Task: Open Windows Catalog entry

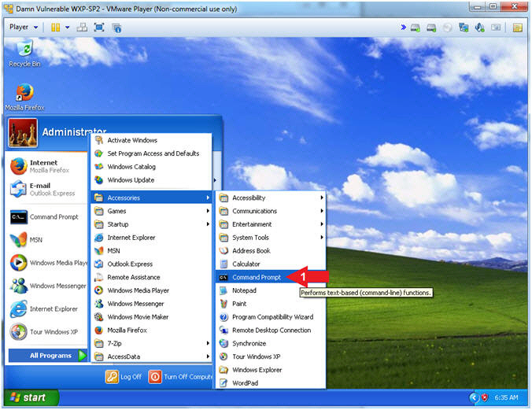Action: tap(152, 167)
